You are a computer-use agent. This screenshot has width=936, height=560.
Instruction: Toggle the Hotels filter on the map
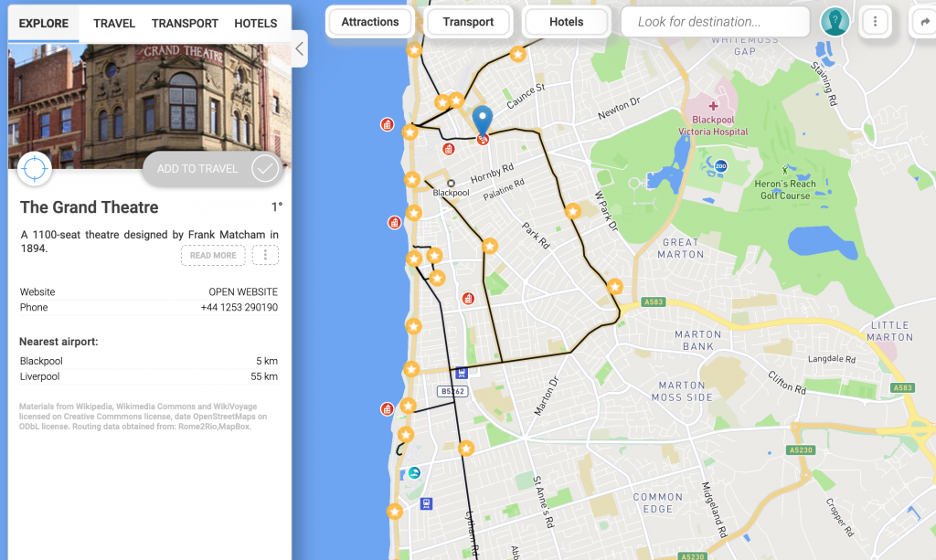(x=566, y=21)
